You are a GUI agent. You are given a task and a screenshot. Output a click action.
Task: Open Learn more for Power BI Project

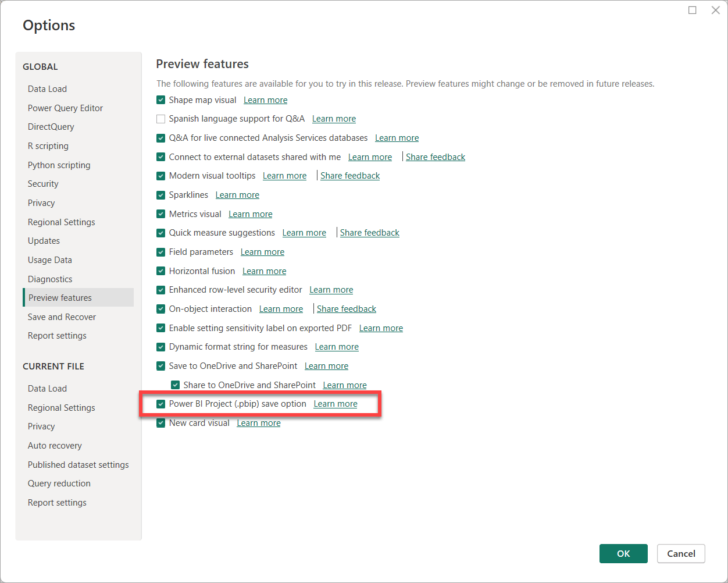[x=336, y=404]
